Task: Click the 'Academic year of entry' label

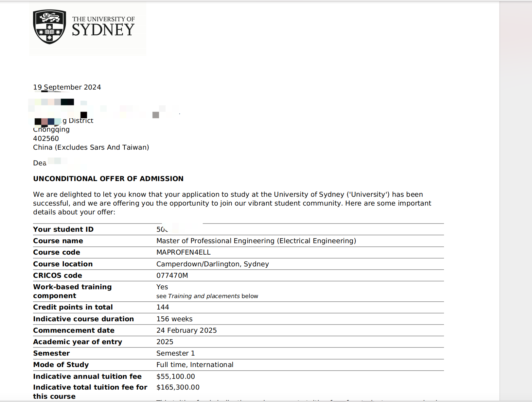Action: (x=78, y=342)
